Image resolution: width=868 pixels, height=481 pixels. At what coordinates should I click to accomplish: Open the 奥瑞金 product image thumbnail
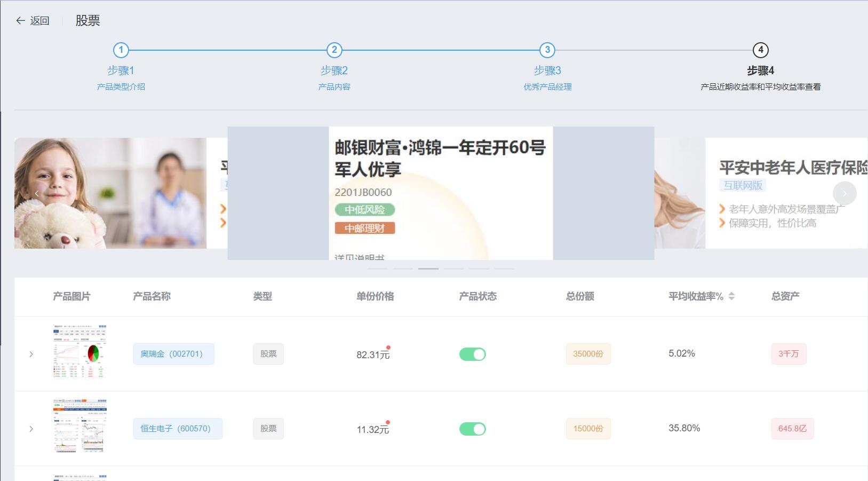(x=80, y=351)
